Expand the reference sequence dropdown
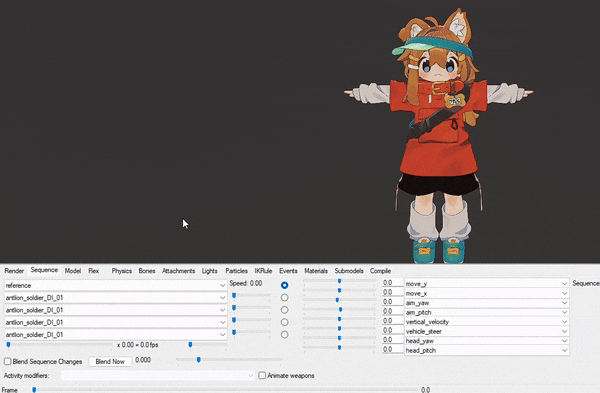Image resolution: width=600 pixels, height=393 pixels. (116, 285)
